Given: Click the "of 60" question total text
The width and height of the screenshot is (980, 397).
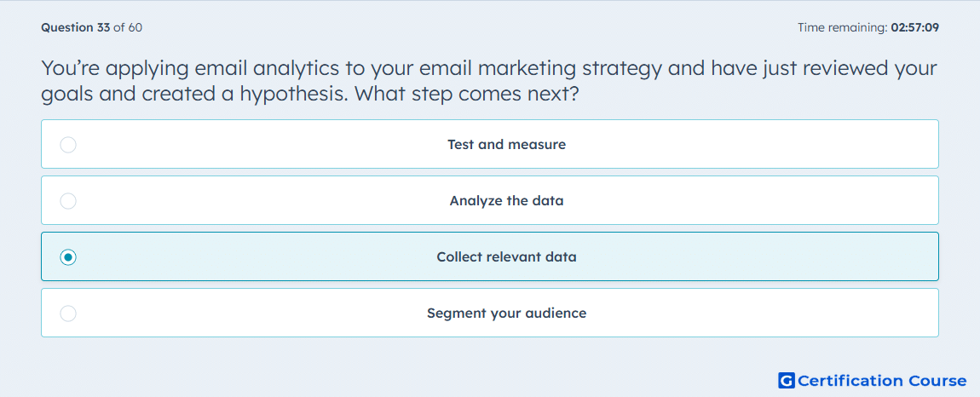Looking at the screenshot, I should point(128,27).
